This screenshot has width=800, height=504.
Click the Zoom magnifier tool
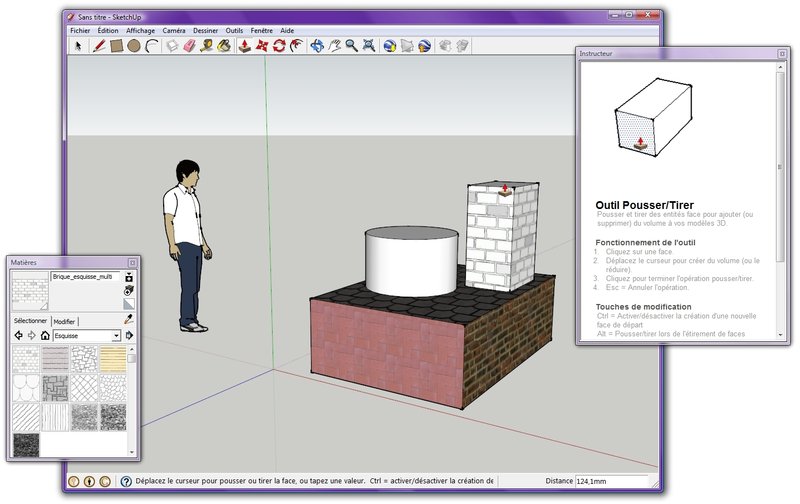pyautogui.click(x=351, y=45)
